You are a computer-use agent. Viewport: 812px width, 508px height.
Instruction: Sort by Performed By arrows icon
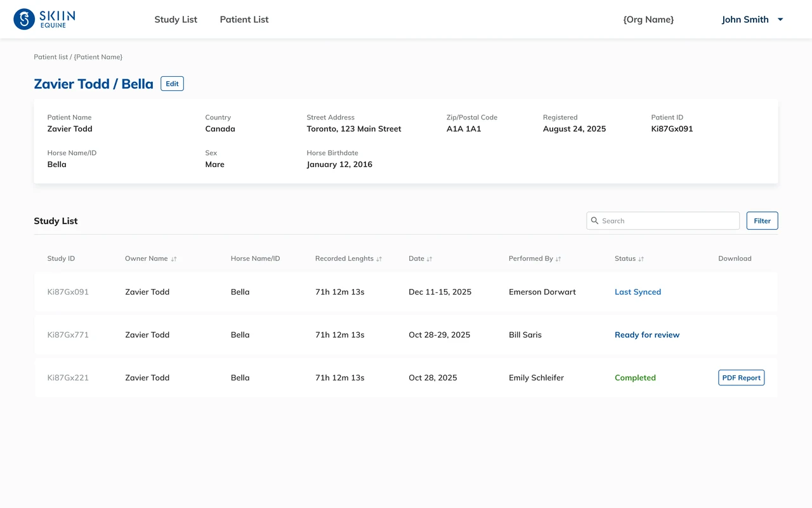558,259
